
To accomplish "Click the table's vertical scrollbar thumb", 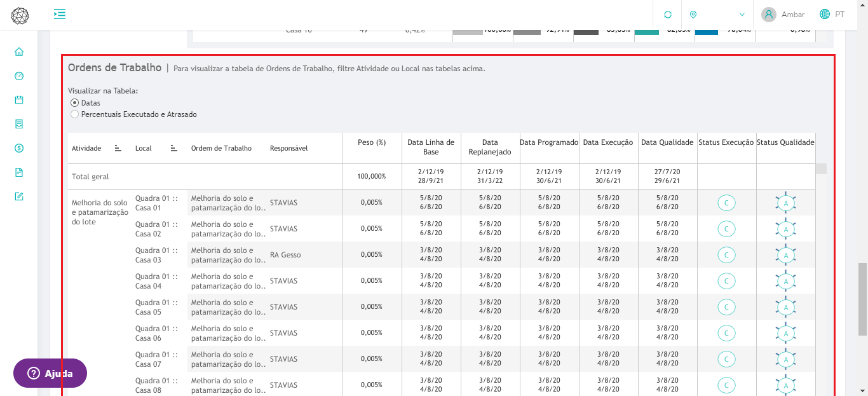I will pyautogui.click(x=821, y=168).
